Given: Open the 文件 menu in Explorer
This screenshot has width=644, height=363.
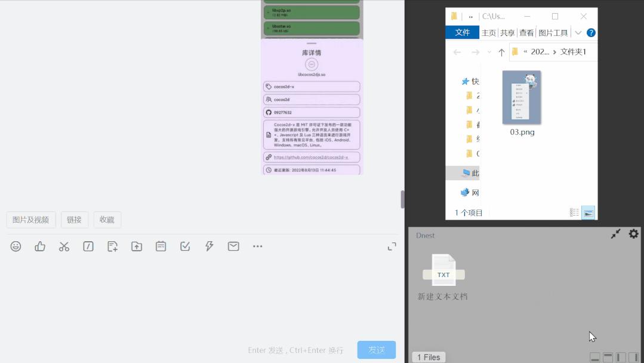Looking at the screenshot, I should point(462,33).
